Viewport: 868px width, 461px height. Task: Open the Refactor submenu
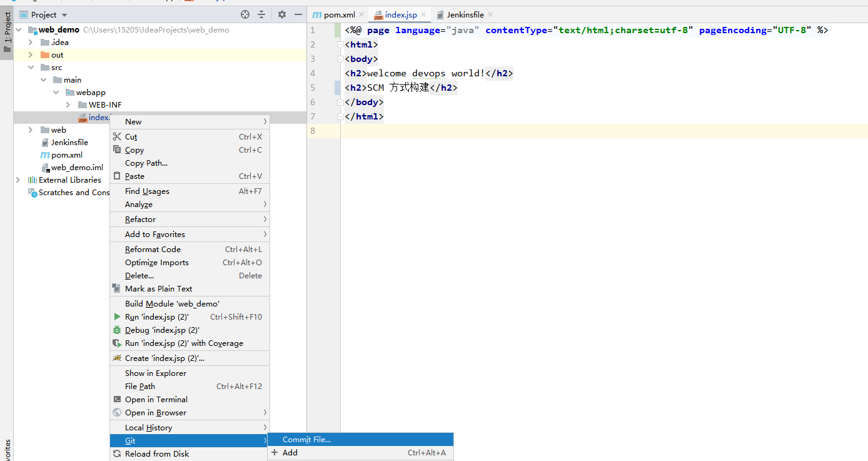[189, 219]
